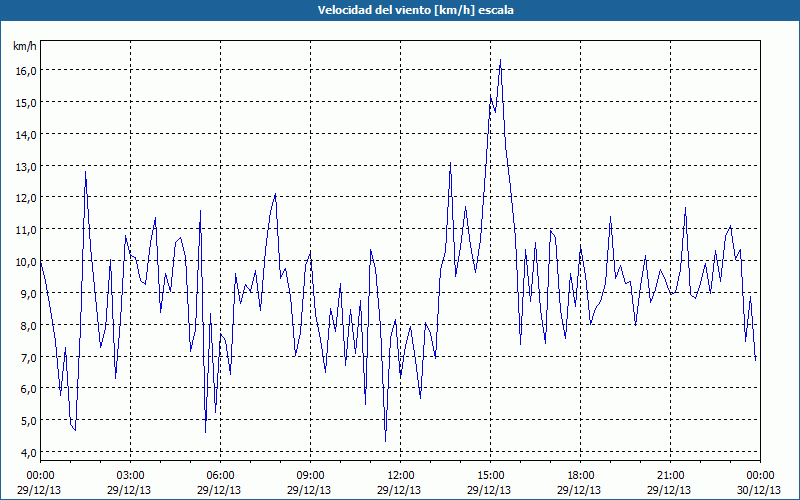
Task: Select the 14,0 y-axis label
Action: [25, 135]
